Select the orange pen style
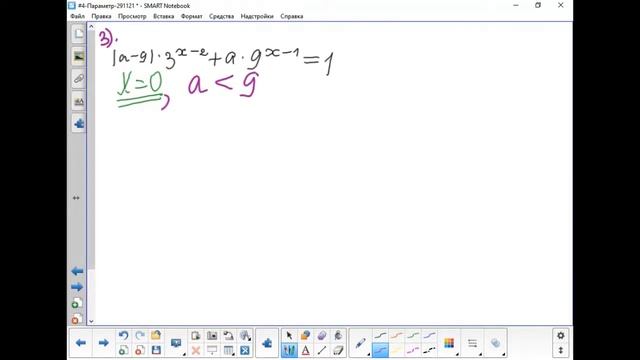The image size is (640, 360). (x=396, y=336)
